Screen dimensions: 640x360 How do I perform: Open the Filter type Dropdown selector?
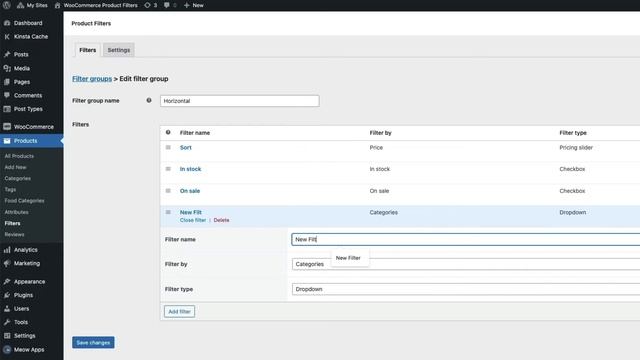coord(466,289)
